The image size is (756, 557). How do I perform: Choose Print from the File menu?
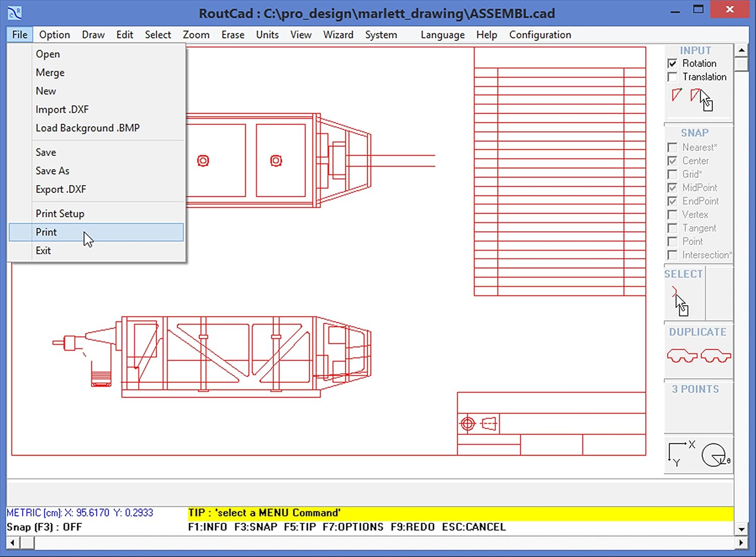pos(46,232)
